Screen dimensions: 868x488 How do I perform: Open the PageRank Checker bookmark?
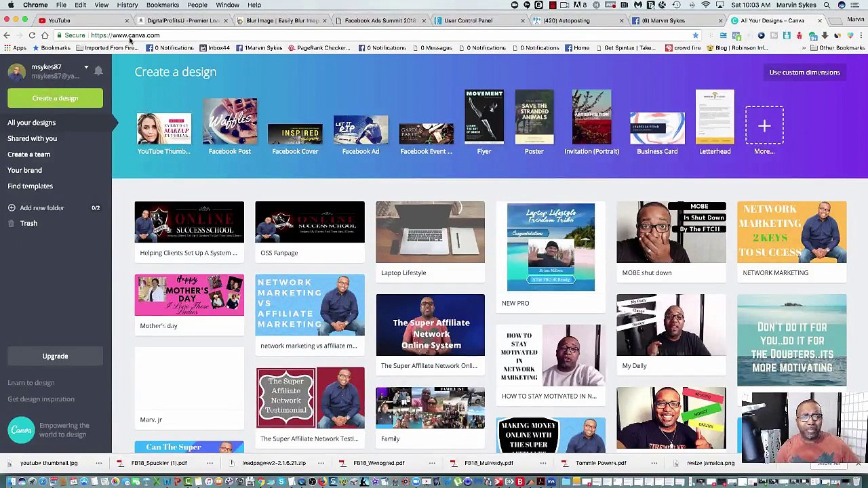[x=319, y=48]
